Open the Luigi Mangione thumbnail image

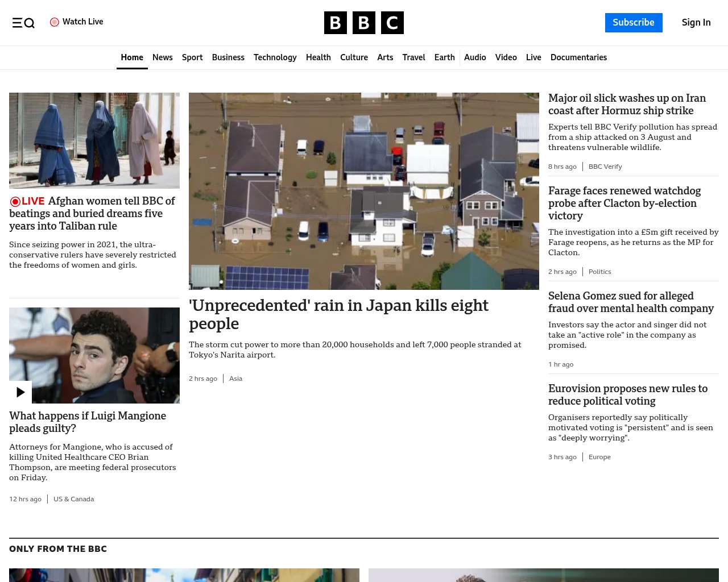point(94,355)
